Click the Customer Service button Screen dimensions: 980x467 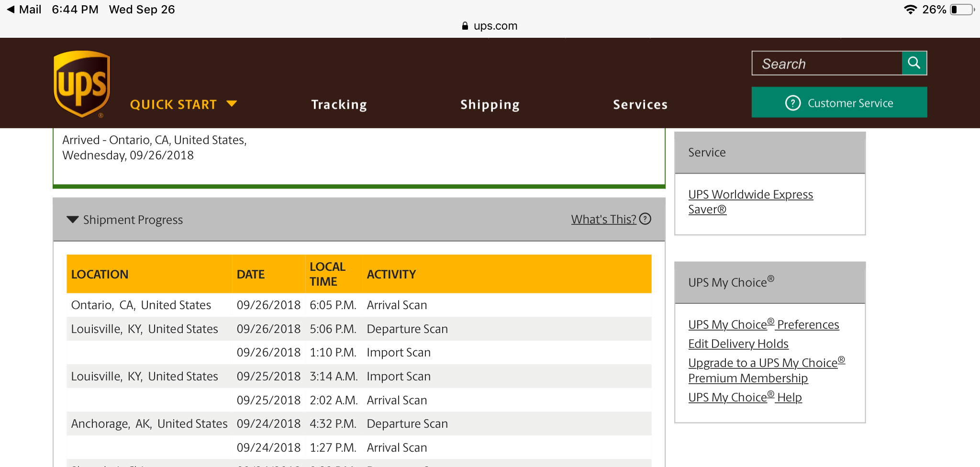[839, 102]
